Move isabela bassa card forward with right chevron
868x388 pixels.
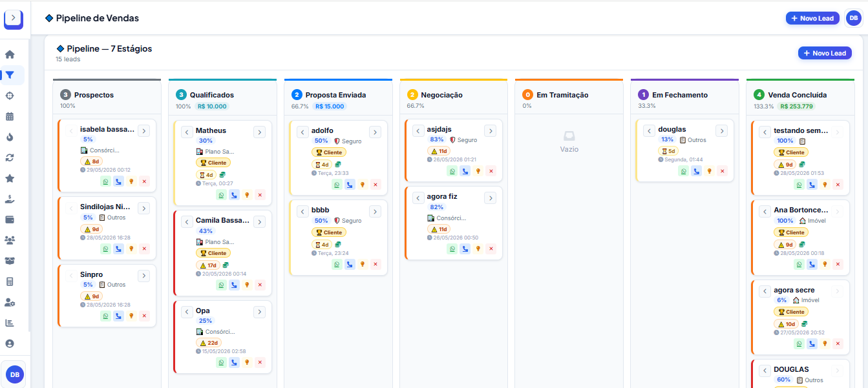tap(143, 131)
